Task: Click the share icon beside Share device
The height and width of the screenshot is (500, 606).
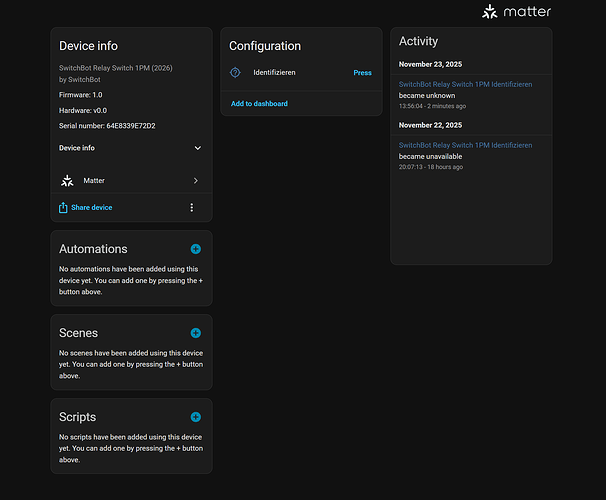Action: click(x=64, y=207)
